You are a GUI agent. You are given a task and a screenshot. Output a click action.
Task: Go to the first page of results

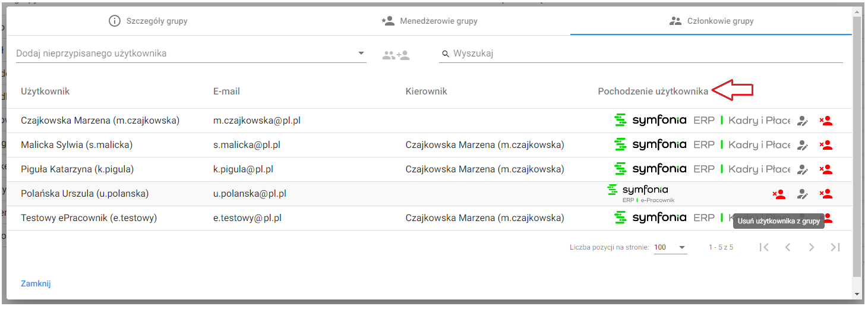[x=764, y=247]
